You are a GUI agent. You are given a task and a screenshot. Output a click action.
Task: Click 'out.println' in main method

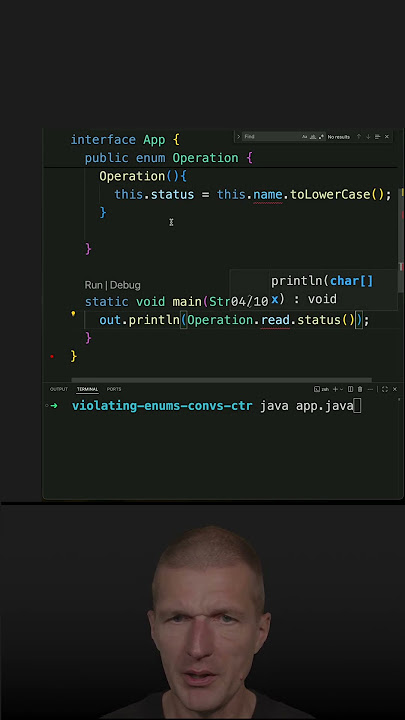(139, 320)
